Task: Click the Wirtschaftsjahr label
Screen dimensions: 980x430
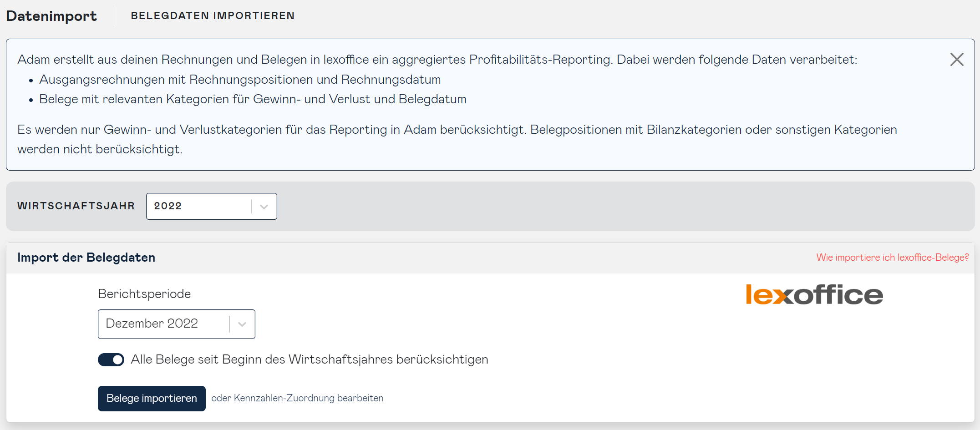Action: (x=76, y=206)
